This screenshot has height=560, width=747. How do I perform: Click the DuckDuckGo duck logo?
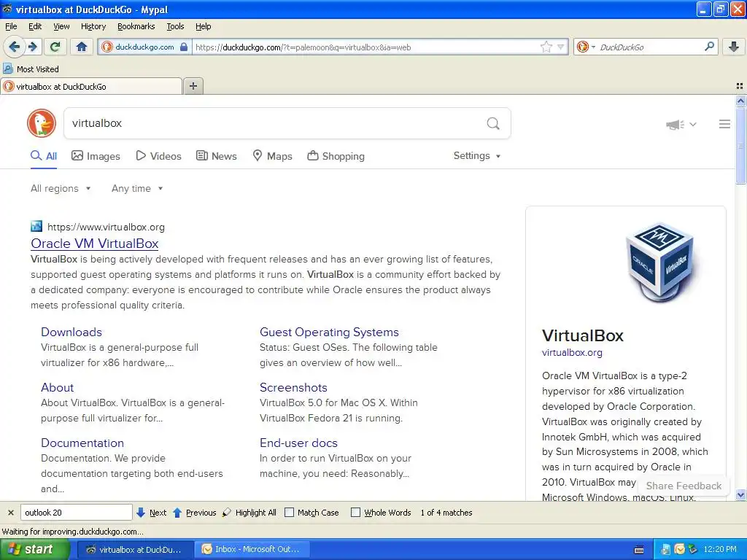42,123
